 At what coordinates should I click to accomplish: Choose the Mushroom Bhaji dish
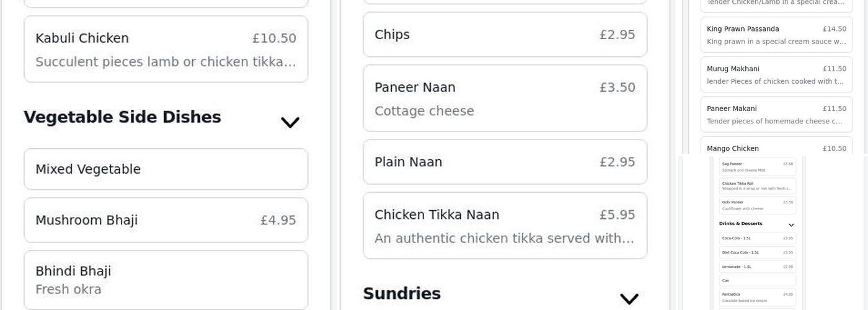click(166, 220)
